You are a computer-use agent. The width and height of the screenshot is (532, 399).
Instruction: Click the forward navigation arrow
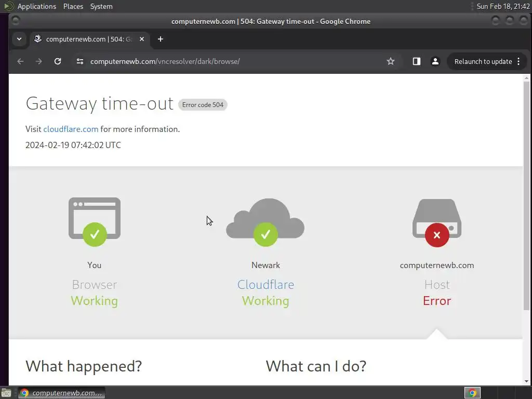pyautogui.click(x=39, y=61)
